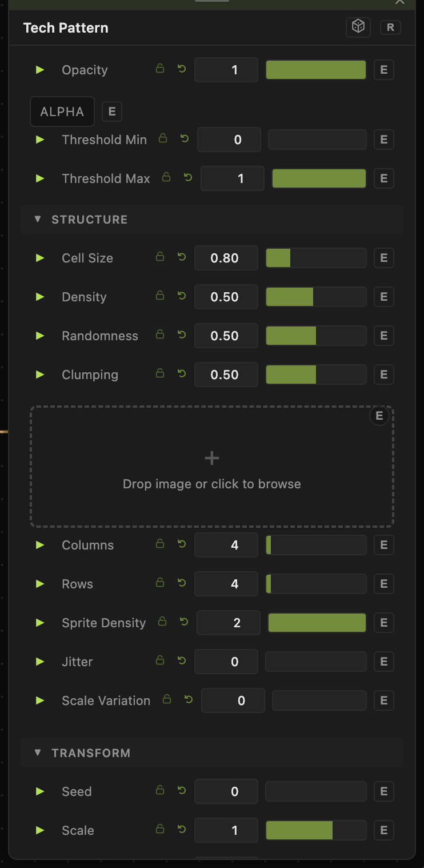Toggle the lock on Randomness
424x868 pixels.
click(160, 335)
